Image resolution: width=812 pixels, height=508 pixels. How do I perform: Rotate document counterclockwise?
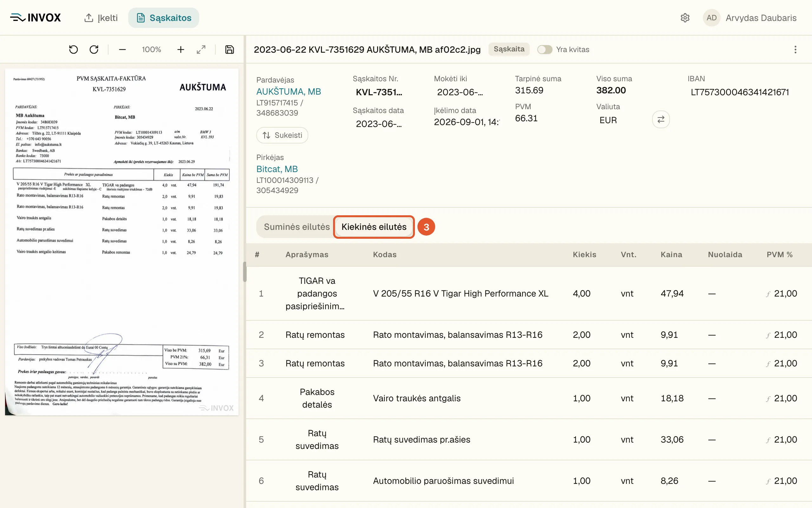click(74, 50)
